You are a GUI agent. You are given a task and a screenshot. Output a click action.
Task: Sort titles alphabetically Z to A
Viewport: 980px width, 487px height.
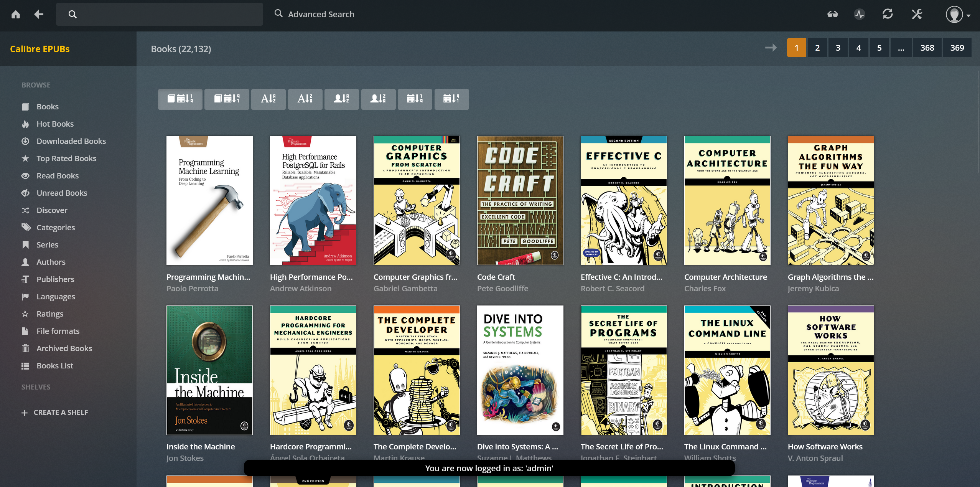pos(305,99)
